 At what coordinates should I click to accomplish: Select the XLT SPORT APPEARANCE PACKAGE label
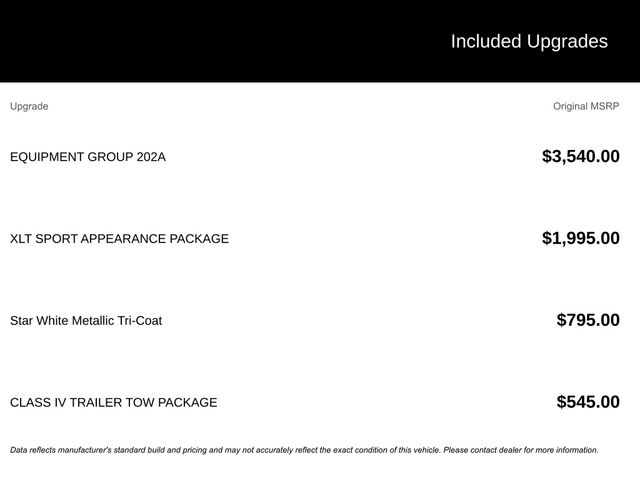coord(119,239)
